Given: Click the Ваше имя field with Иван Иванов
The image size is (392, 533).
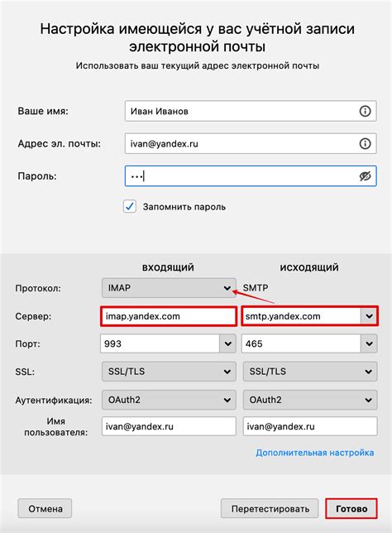Looking at the screenshot, I should [251, 111].
